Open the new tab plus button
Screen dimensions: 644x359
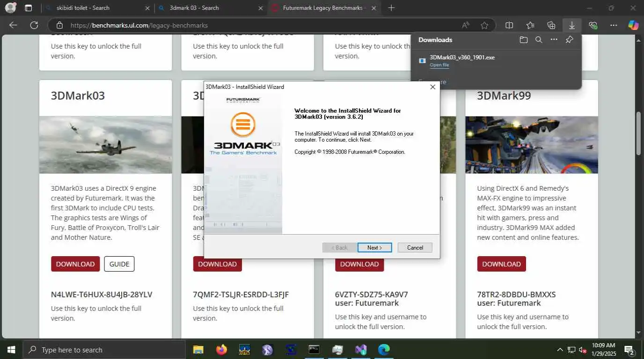pos(391,8)
